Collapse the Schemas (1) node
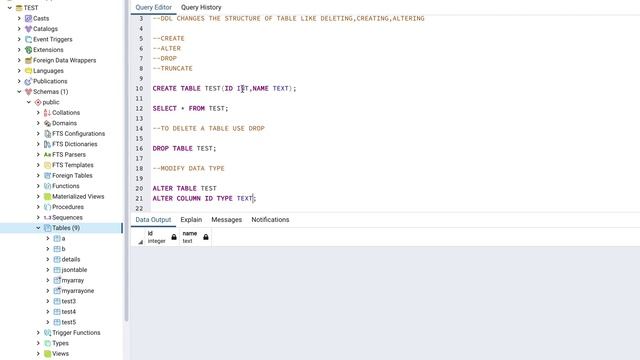 19,92
